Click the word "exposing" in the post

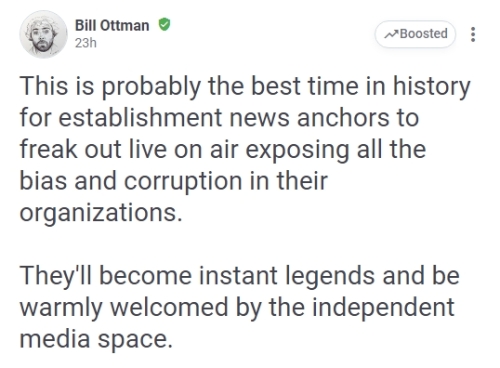coord(297,150)
